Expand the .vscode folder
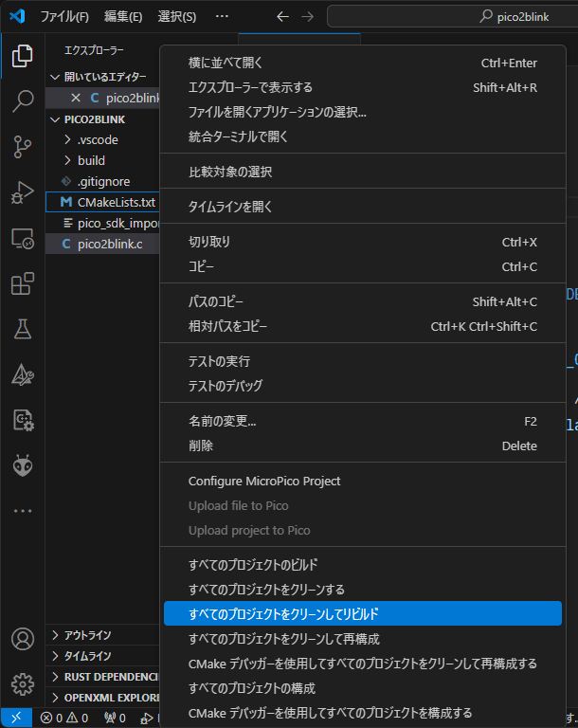Image resolution: width=578 pixels, height=728 pixels. tap(102, 139)
